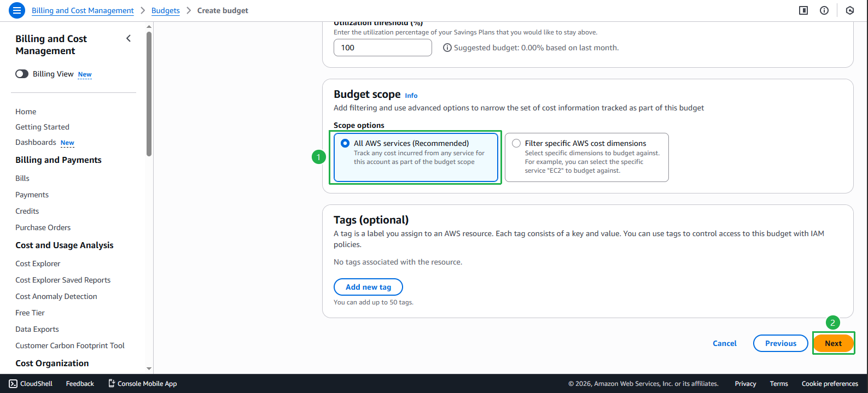Click the orange Next button
The width and height of the screenshot is (868, 393).
(833, 343)
